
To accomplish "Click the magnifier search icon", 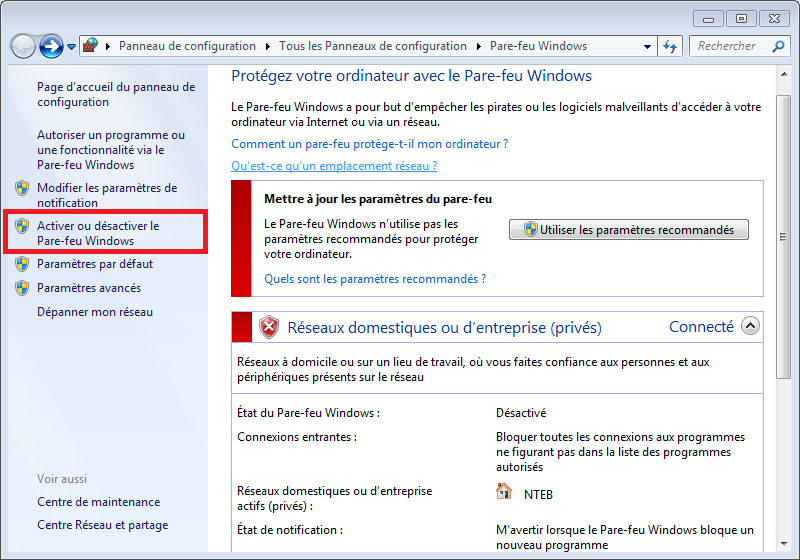I will tap(778, 46).
